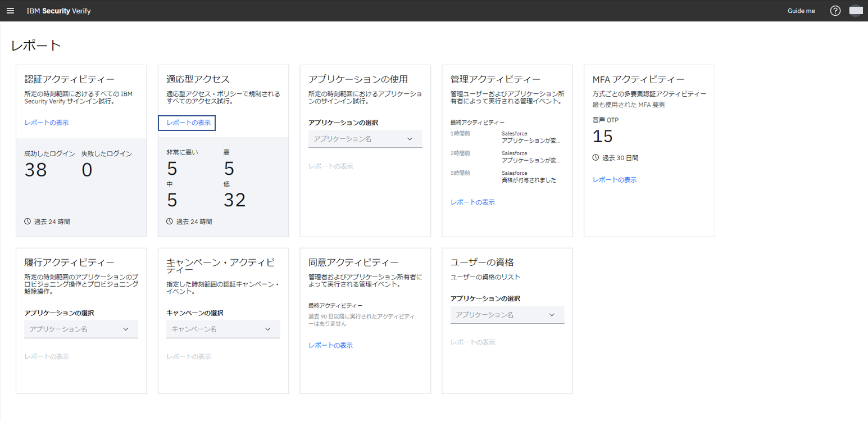Viewport: 868px width, 421px height.
Task: Click the 音声 OTP count 15
Action: (603, 136)
